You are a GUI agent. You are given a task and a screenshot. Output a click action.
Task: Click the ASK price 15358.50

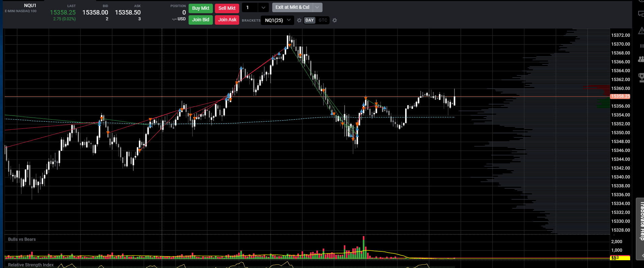(128, 13)
